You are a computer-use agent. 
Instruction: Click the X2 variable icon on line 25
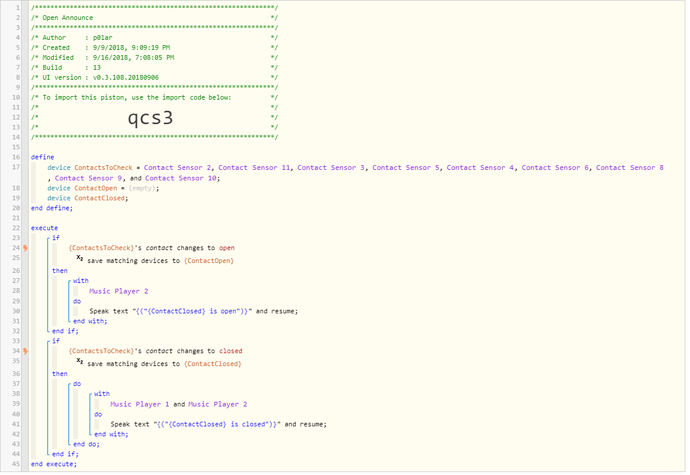coord(80,258)
